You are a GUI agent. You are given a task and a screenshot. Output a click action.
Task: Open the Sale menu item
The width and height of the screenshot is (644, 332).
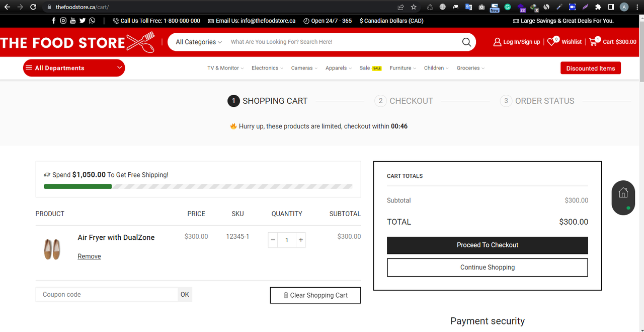pos(370,68)
